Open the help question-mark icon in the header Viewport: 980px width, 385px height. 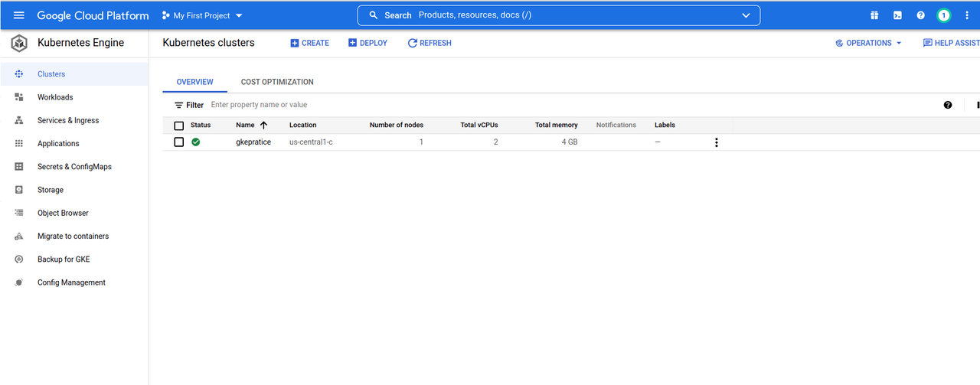pyautogui.click(x=920, y=15)
